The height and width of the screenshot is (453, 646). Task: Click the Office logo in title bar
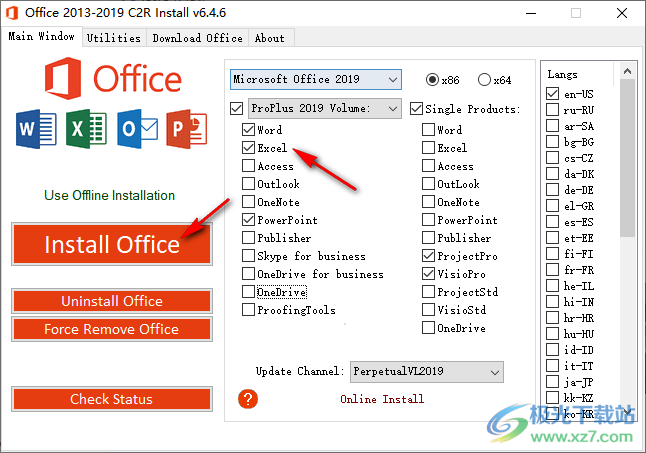coord(12,13)
